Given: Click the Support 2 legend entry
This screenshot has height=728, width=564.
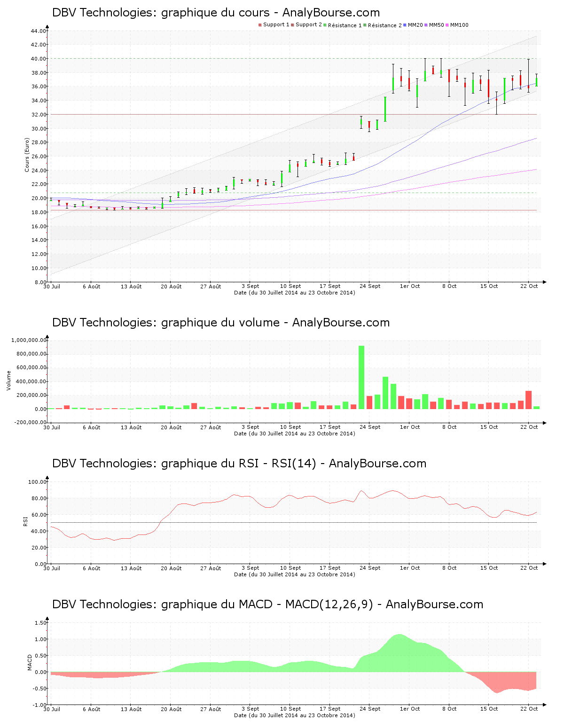Looking at the screenshot, I should (306, 25).
